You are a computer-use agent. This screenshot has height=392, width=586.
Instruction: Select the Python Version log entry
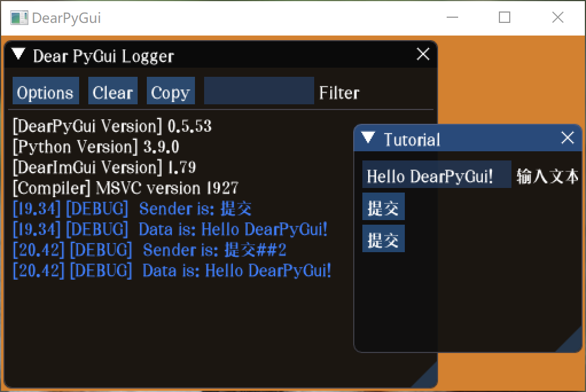(x=93, y=147)
